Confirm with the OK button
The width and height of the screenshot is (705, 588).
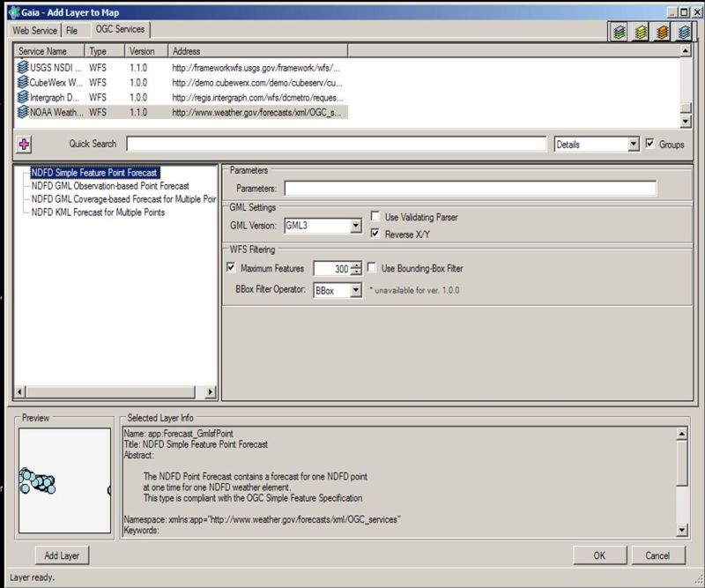coord(599,555)
